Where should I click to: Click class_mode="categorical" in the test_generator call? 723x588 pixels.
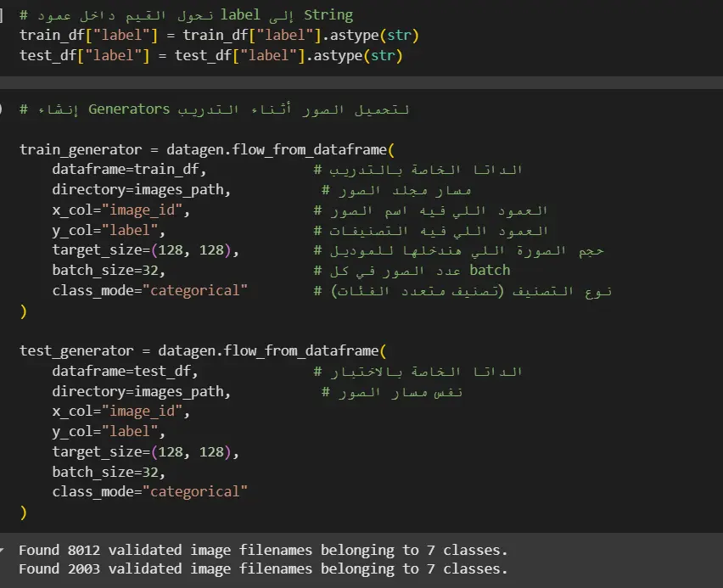point(150,491)
